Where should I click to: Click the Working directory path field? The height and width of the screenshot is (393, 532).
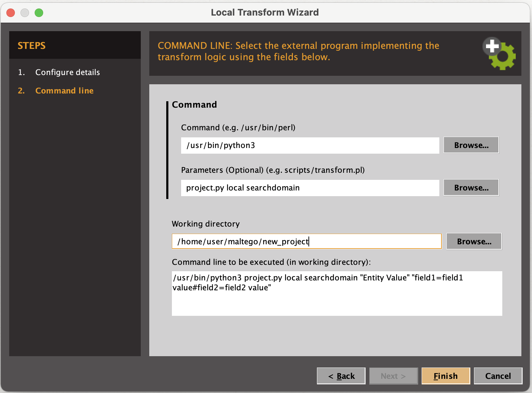point(307,241)
